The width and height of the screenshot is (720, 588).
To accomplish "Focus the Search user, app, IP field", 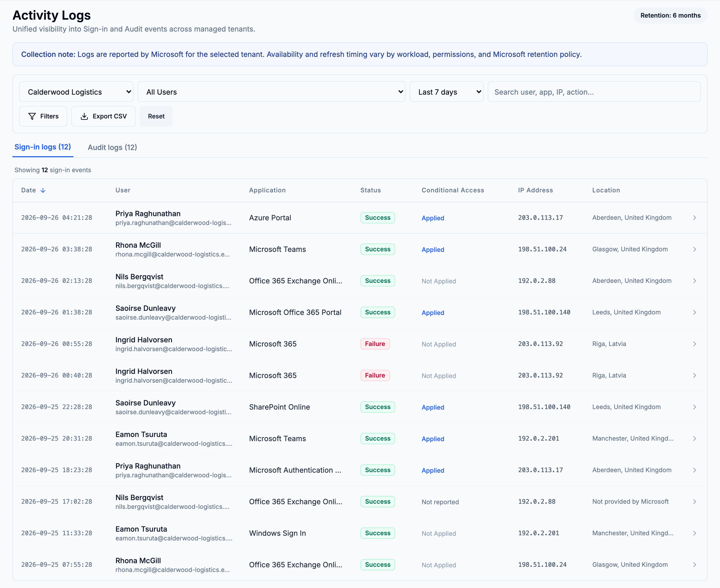I will pos(594,92).
